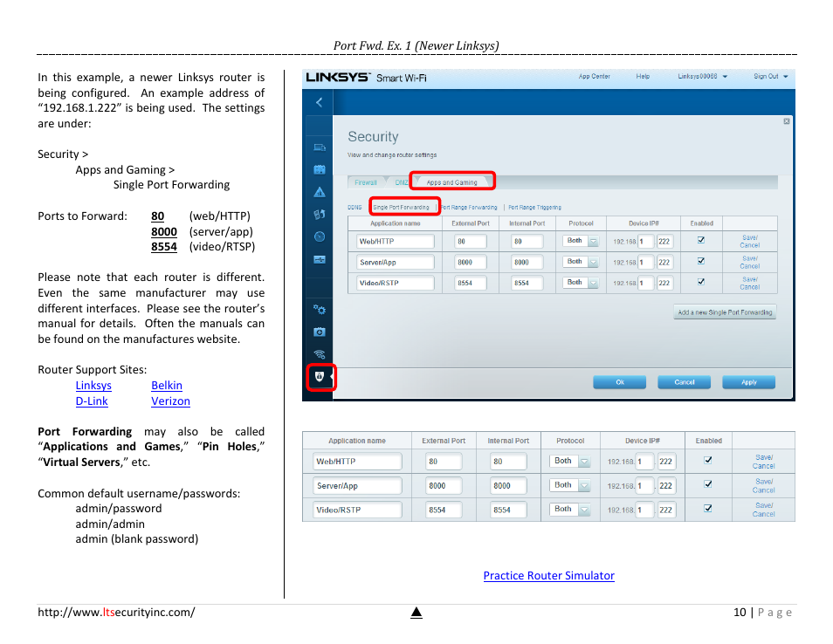Open the Troubleshooting camera-shaped icon
The height and width of the screenshot is (644, 833).
pyautogui.click(x=320, y=332)
